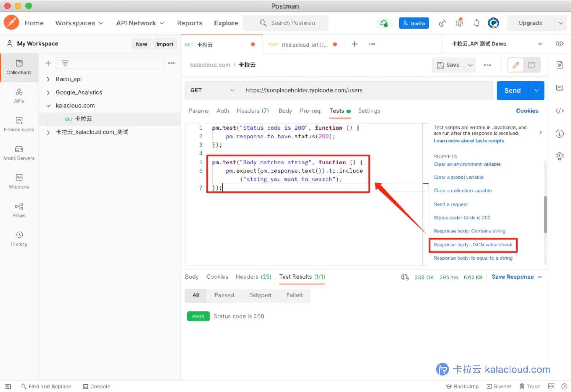Screen dimensions: 571x392
Task: Open the settings gear icon
Action: point(459,23)
